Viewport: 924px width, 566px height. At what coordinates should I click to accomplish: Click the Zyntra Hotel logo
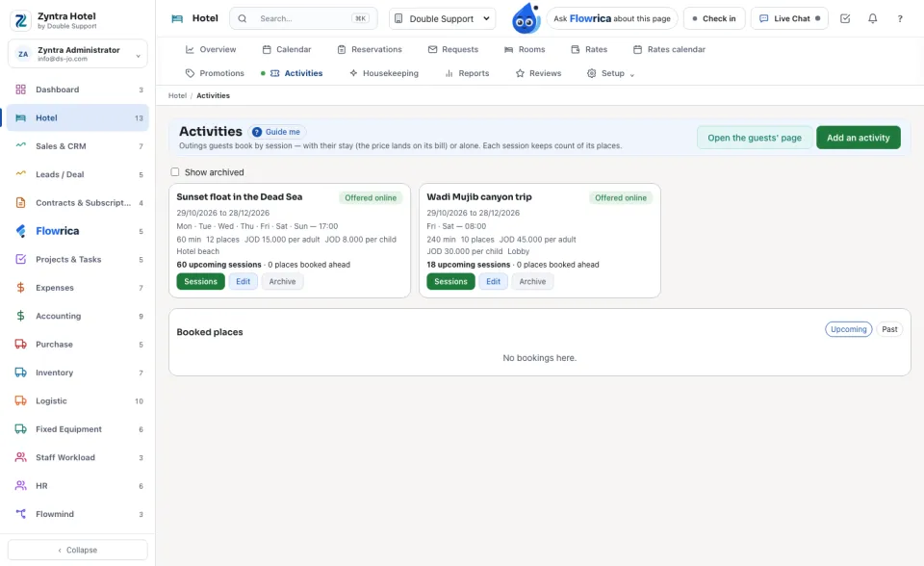(21, 20)
